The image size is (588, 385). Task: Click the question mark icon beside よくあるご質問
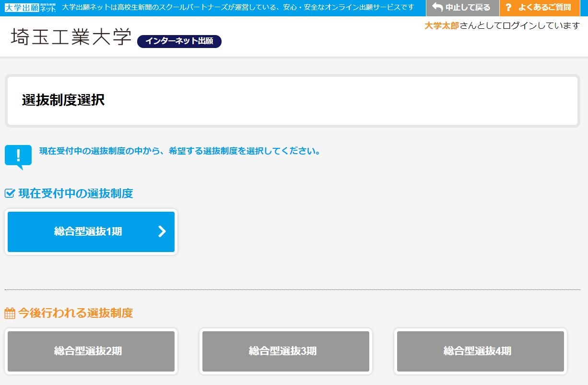pos(508,8)
